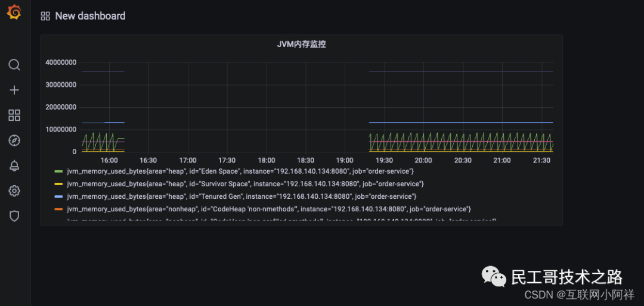Click the orange CodeHeap non-nmethods color swatch
Image resolution: width=644 pixels, height=306 pixels.
[58, 210]
